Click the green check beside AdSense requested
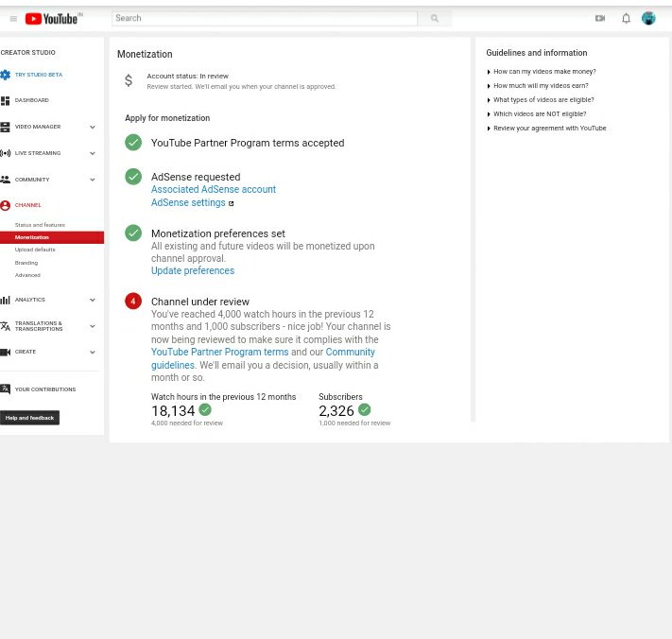672x639 pixels. (133, 177)
